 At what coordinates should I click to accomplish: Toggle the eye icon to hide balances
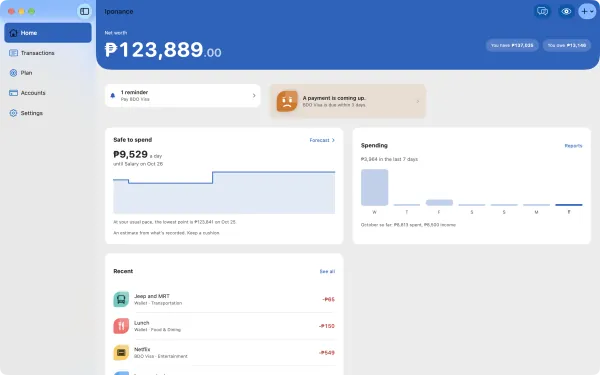[566, 11]
